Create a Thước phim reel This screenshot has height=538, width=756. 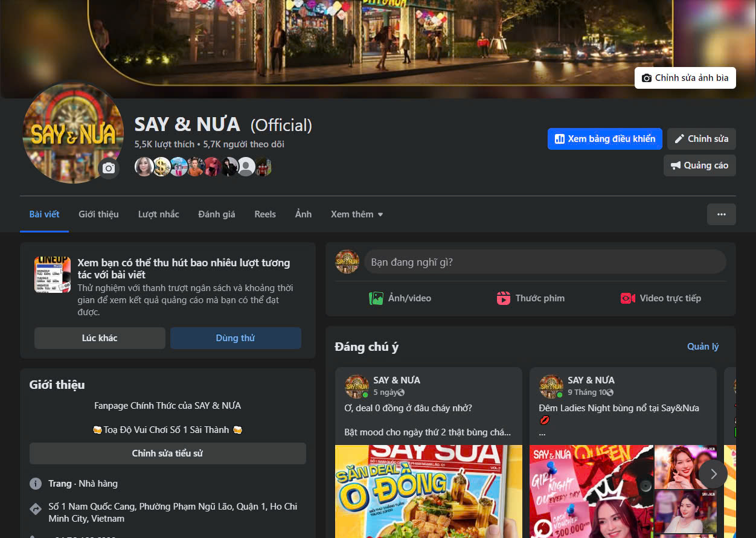(x=530, y=298)
